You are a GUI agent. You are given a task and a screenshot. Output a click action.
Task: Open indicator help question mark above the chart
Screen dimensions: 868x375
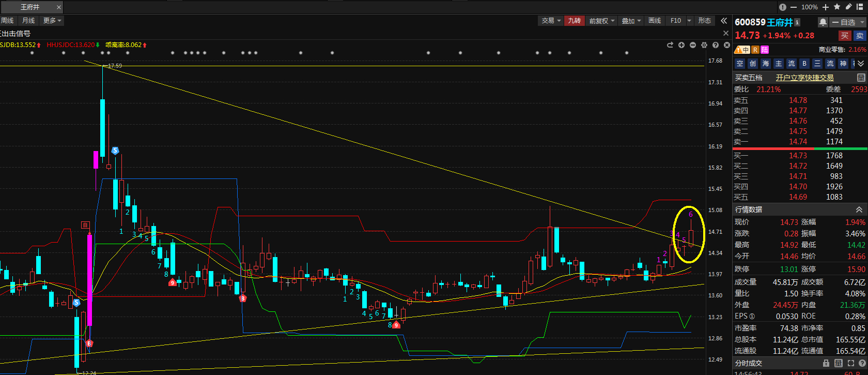[x=716, y=45]
